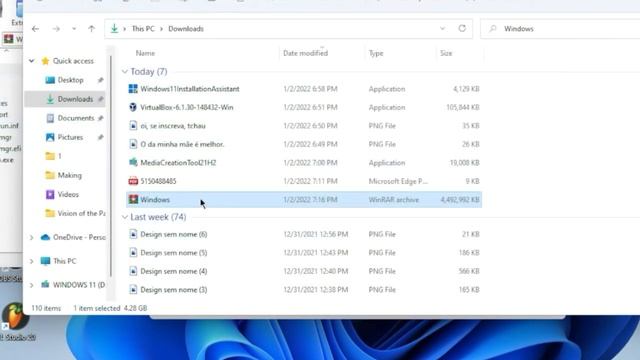Select This PC in the sidebar
This screenshot has height=360, width=640.
tap(64, 261)
